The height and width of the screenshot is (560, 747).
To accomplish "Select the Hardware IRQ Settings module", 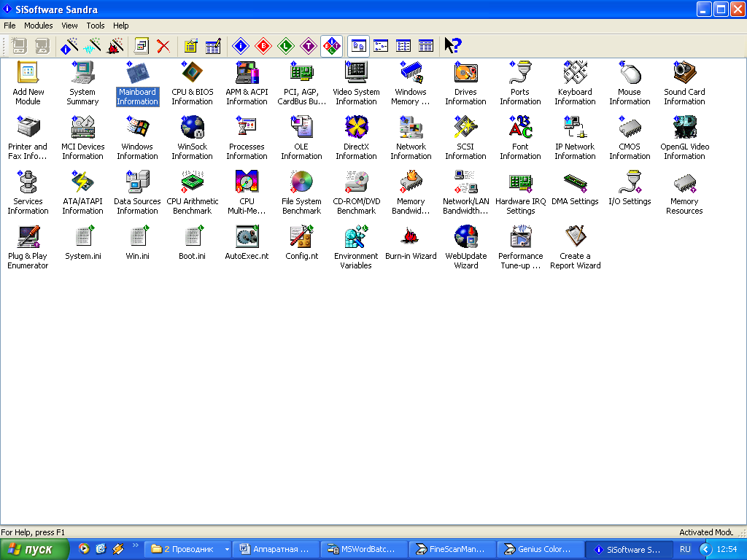I will click(x=520, y=192).
